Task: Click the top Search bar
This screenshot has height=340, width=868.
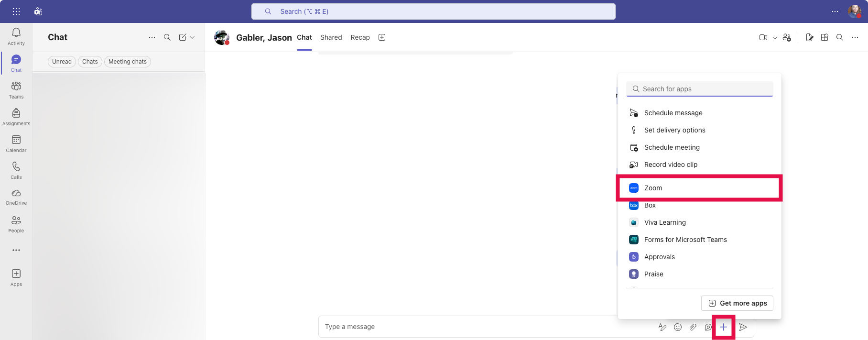Action: (434, 11)
